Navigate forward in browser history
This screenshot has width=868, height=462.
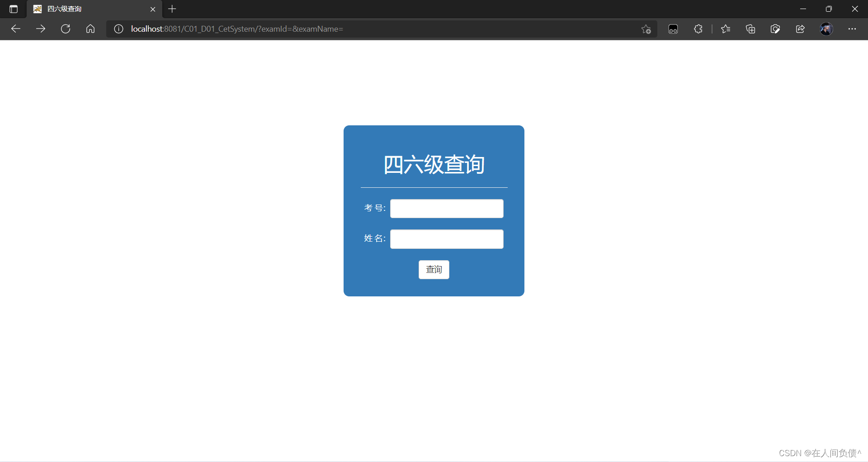coord(40,29)
